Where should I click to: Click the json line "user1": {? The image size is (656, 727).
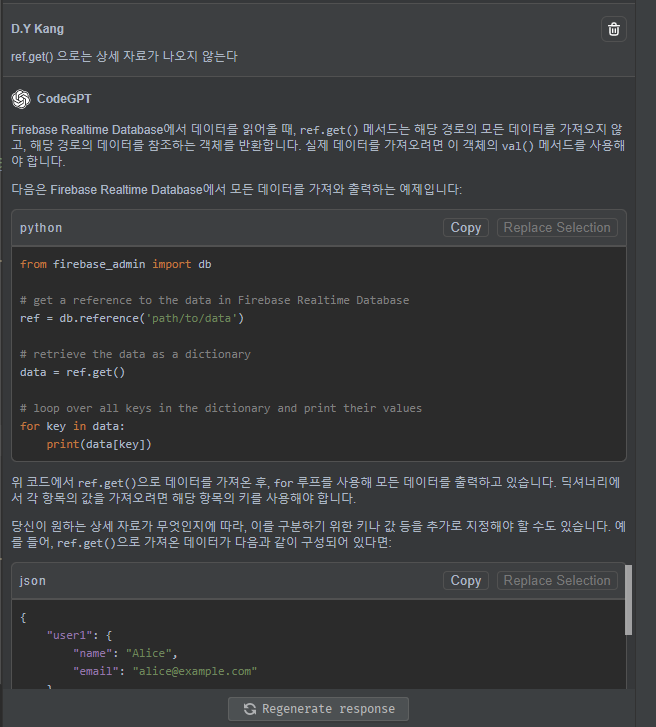click(x=79, y=635)
